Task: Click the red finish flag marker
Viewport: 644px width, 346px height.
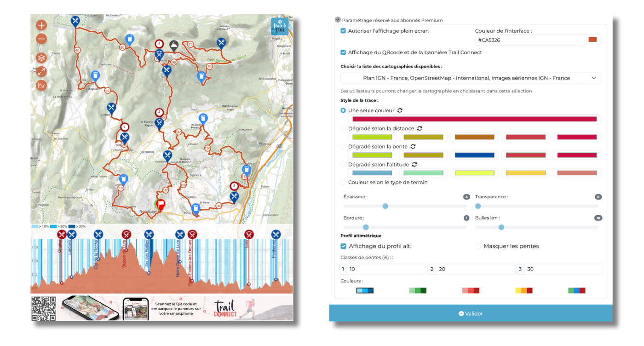Action: point(161,204)
